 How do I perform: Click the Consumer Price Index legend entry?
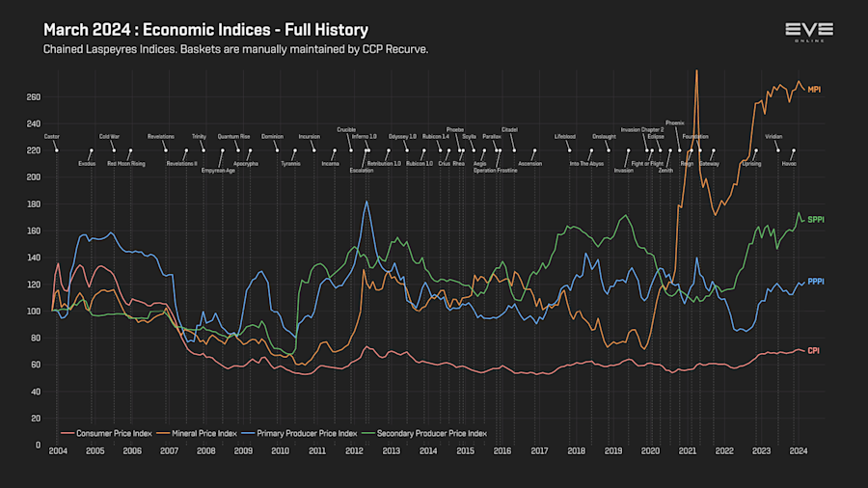pos(106,433)
